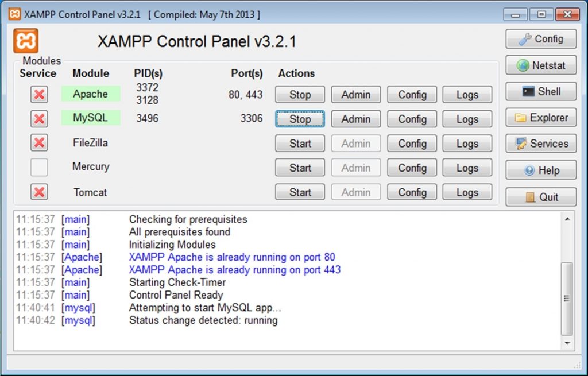
Task: Launch the Shell terminal
Action: [x=541, y=91]
